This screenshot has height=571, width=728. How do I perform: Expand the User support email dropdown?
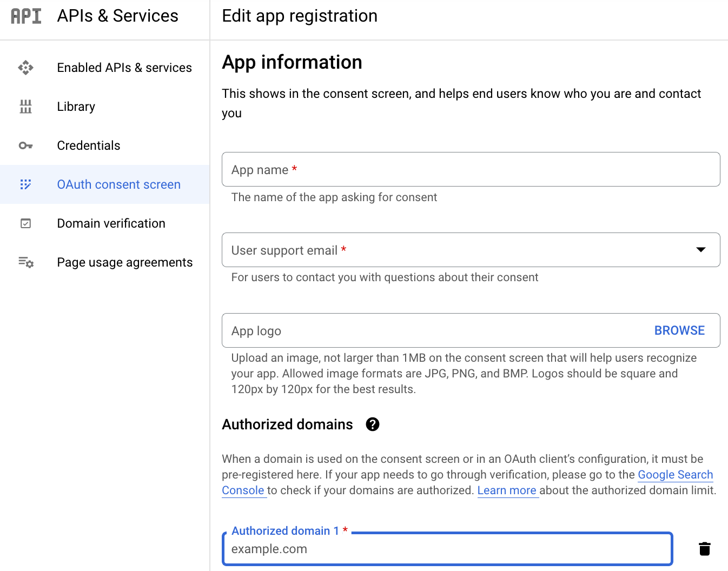pyautogui.click(x=471, y=250)
